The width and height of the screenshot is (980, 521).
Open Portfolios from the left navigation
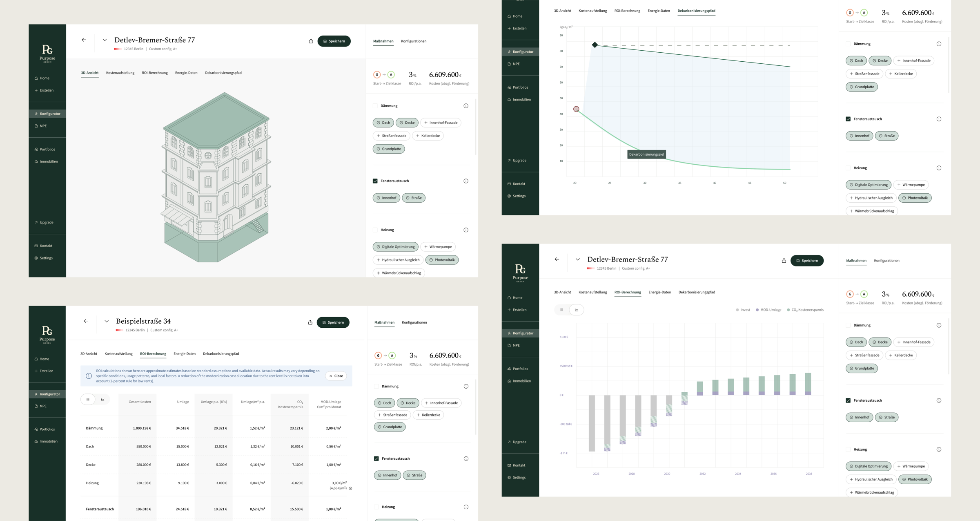click(47, 149)
